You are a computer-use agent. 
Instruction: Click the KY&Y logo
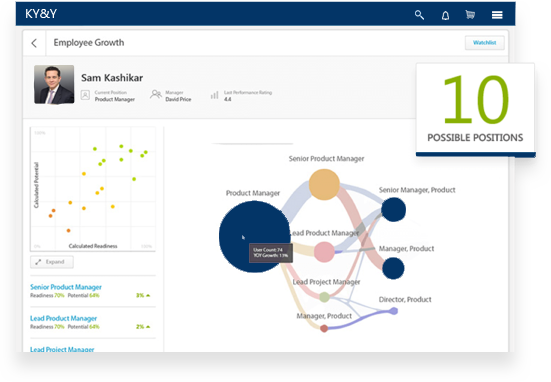pyautogui.click(x=41, y=14)
